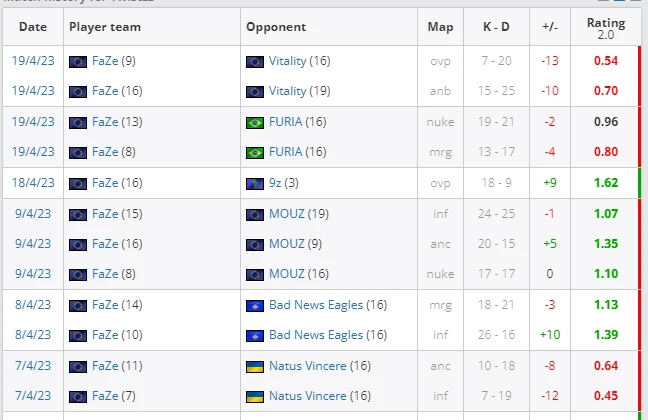Click the Ukraine flag beside Natus Vincere anc match

[255, 367]
